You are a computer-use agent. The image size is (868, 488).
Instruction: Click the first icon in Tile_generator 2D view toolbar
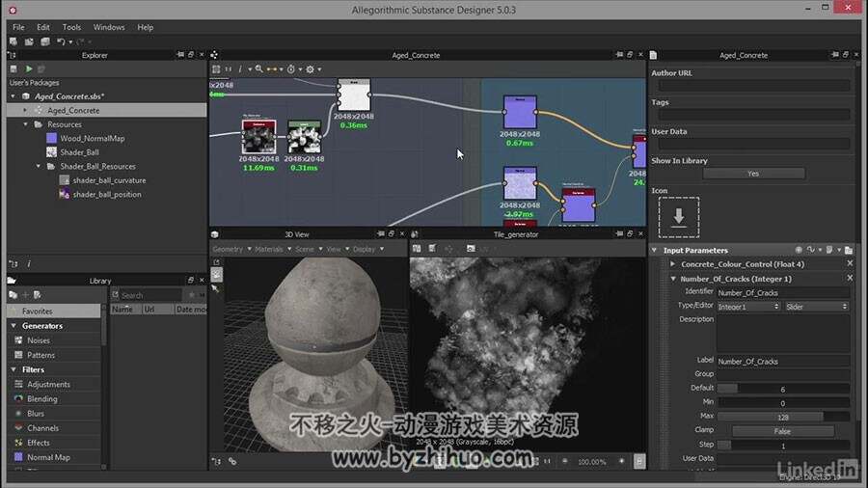[417, 249]
